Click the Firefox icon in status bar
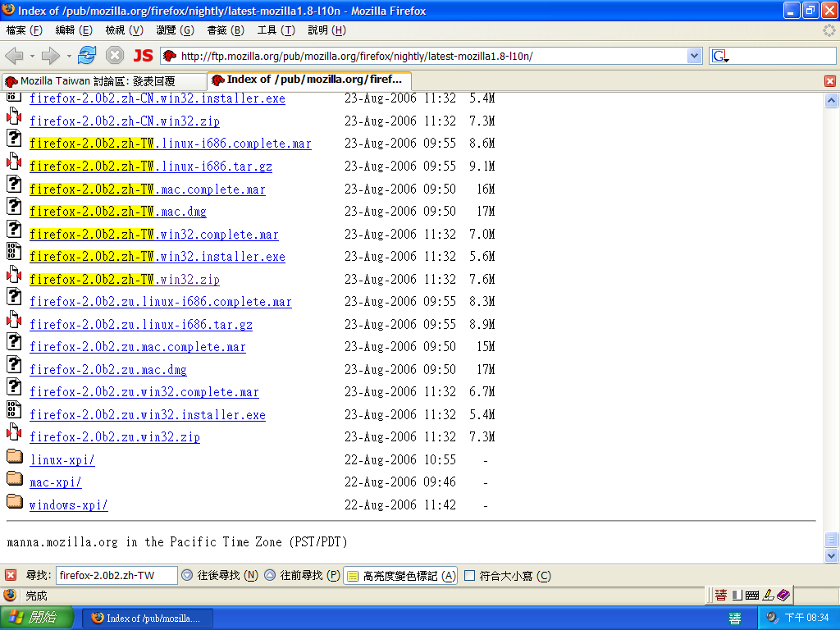The height and width of the screenshot is (630, 840). 10,596
